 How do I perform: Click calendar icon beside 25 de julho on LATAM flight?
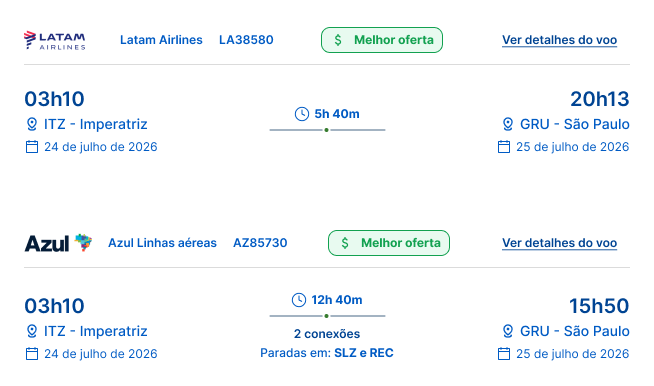504,147
